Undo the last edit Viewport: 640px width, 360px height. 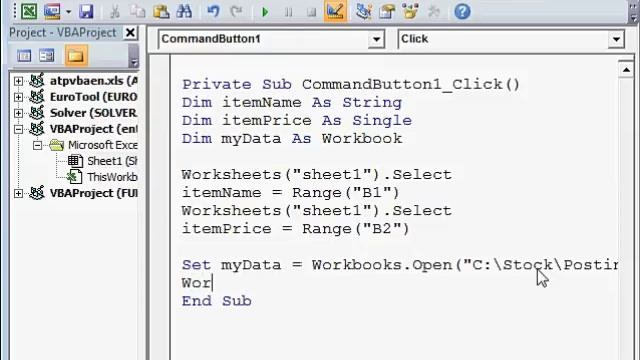(x=213, y=11)
